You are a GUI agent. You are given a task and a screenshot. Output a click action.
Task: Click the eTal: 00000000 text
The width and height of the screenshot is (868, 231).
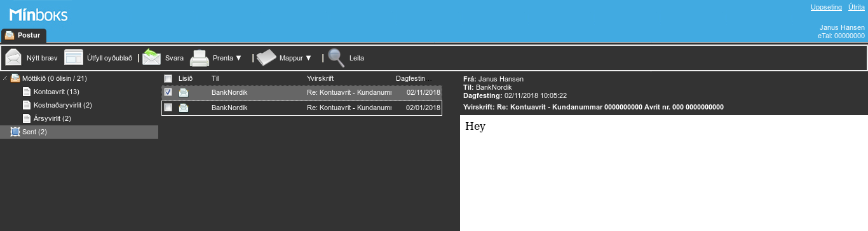click(841, 36)
